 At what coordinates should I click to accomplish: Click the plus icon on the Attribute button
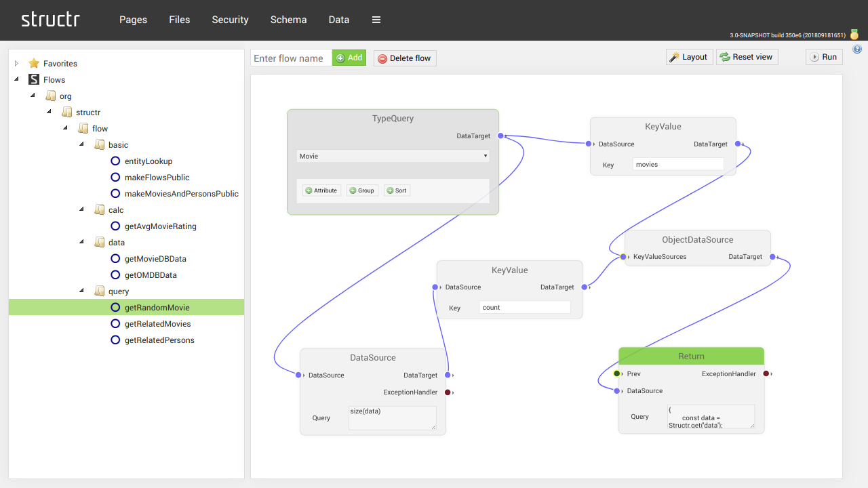(309, 190)
